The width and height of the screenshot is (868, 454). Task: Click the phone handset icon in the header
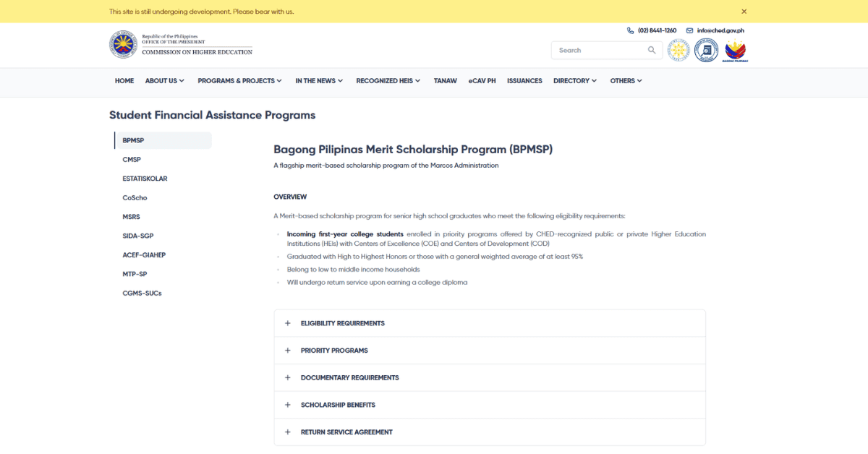[630, 30]
